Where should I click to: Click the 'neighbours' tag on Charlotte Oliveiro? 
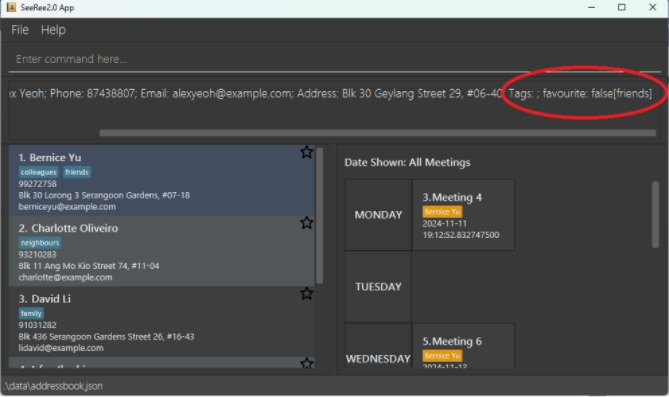click(x=40, y=243)
